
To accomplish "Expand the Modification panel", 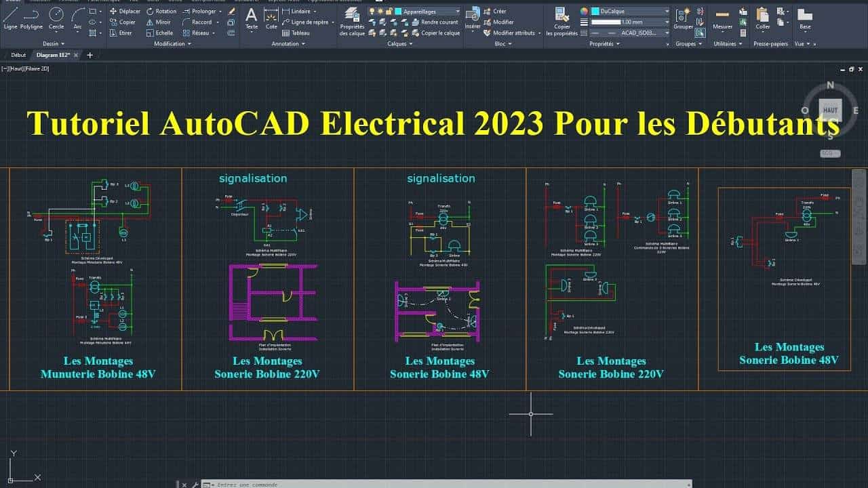I will (172, 43).
